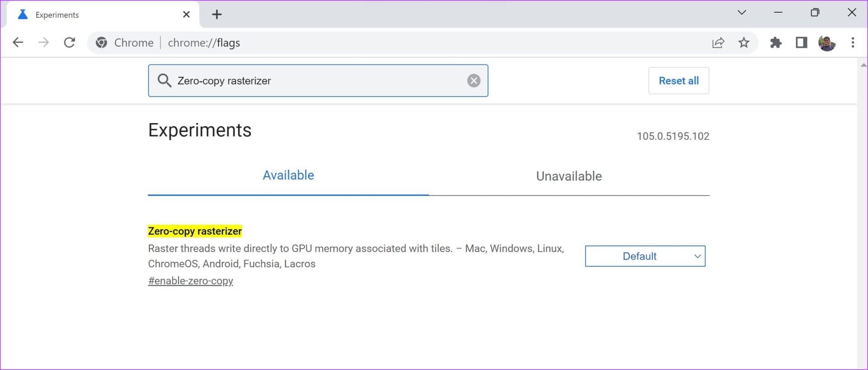
Task: Reload the chrome://flags page
Action: pos(69,43)
